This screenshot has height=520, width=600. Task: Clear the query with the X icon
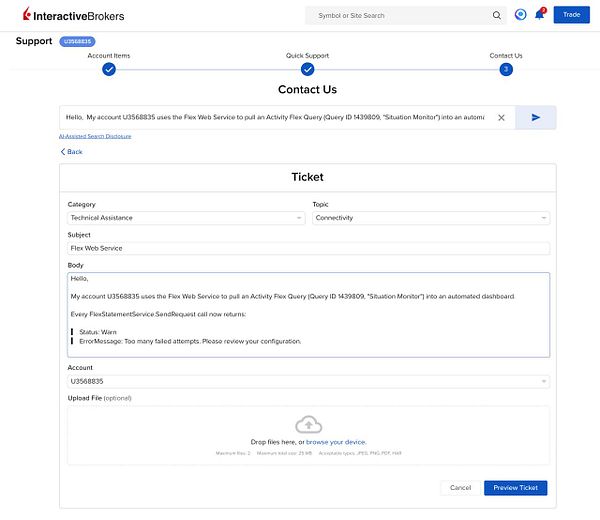[501, 117]
